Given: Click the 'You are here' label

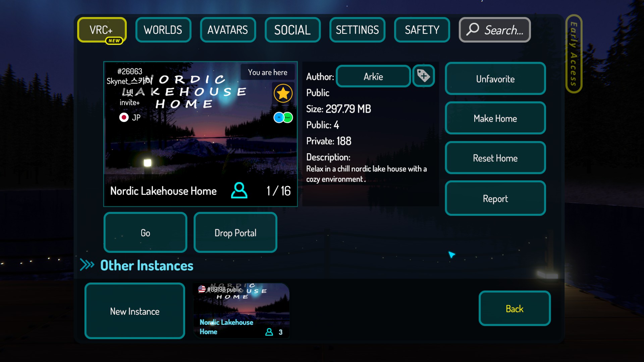Looking at the screenshot, I should tap(268, 72).
